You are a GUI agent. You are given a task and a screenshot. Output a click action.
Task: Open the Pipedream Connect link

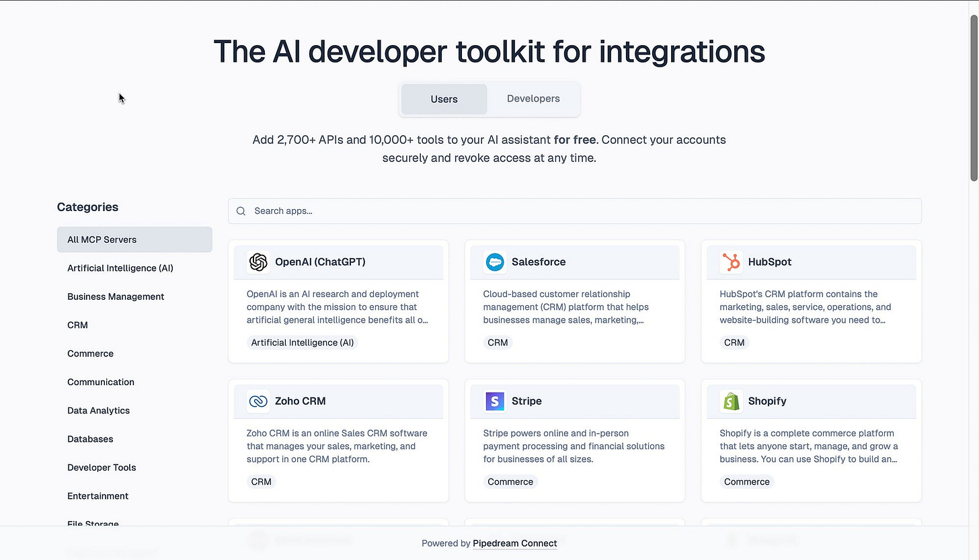(x=515, y=544)
